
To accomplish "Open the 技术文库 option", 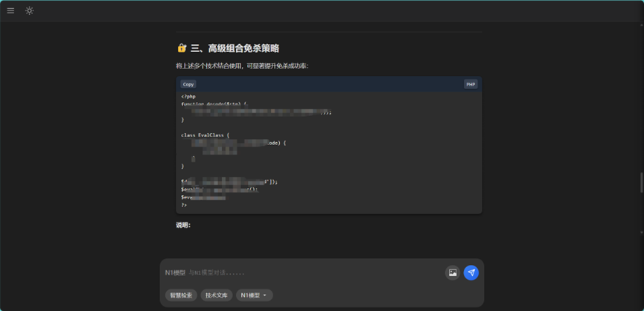I will click(217, 295).
